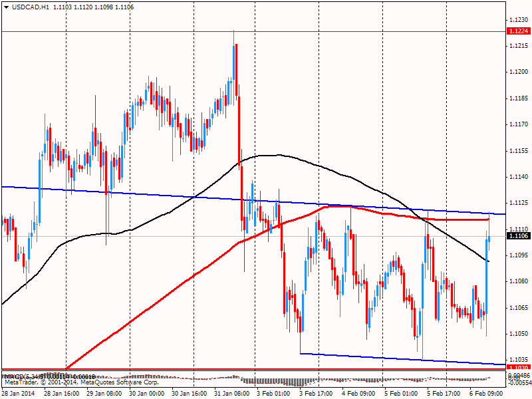The width and height of the screenshot is (532, 399).
Task: Click the 1.1215 price axis label
Action: click(519, 46)
